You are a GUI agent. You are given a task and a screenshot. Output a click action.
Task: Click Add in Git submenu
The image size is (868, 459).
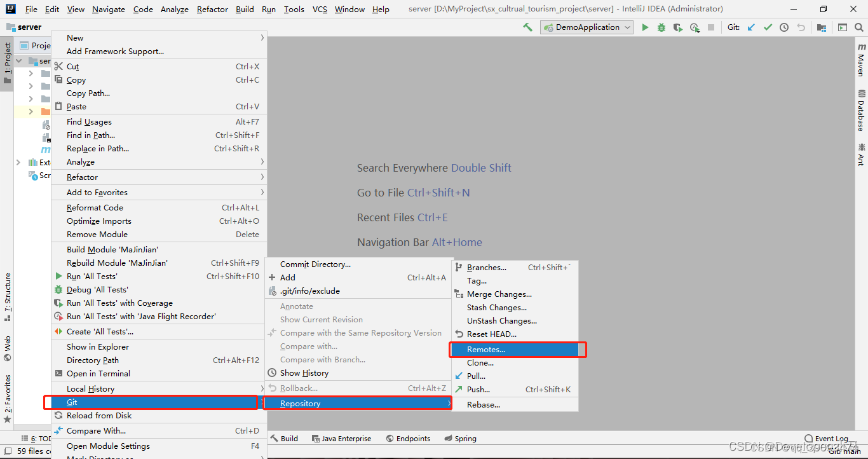click(358, 278)
